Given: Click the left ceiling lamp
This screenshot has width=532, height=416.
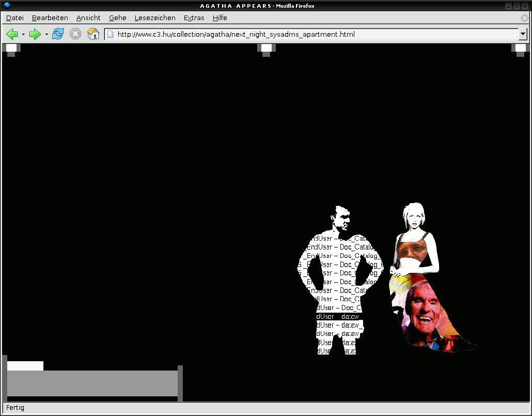Looking at the screenshot, I should point(11,50).
